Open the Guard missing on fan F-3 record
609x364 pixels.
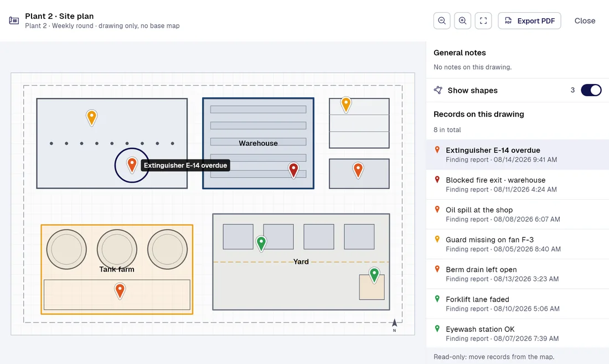(x=517, y=244)
